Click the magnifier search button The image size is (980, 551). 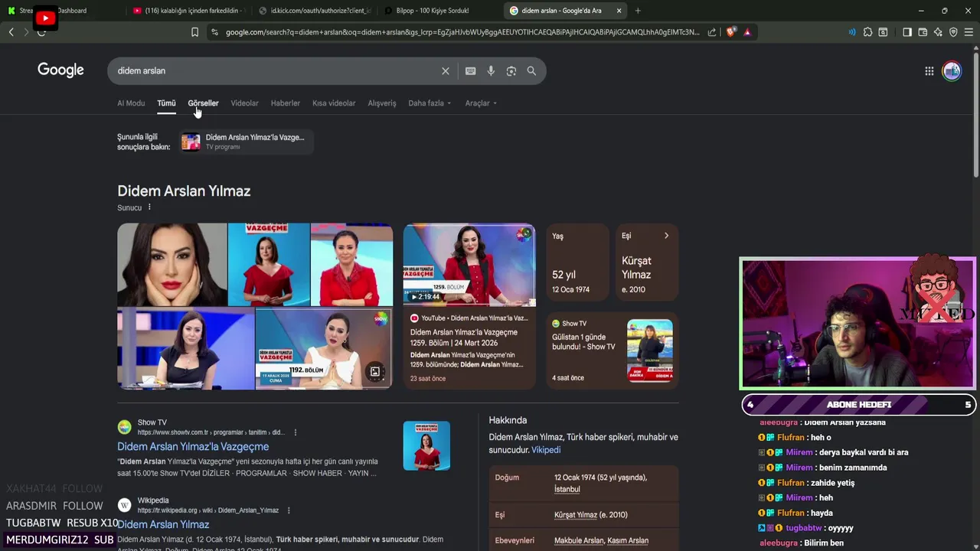click(531, 71)
